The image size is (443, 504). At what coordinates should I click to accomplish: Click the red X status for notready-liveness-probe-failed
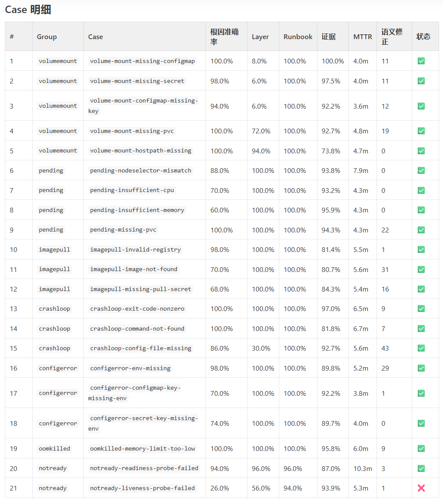(421, 488)
